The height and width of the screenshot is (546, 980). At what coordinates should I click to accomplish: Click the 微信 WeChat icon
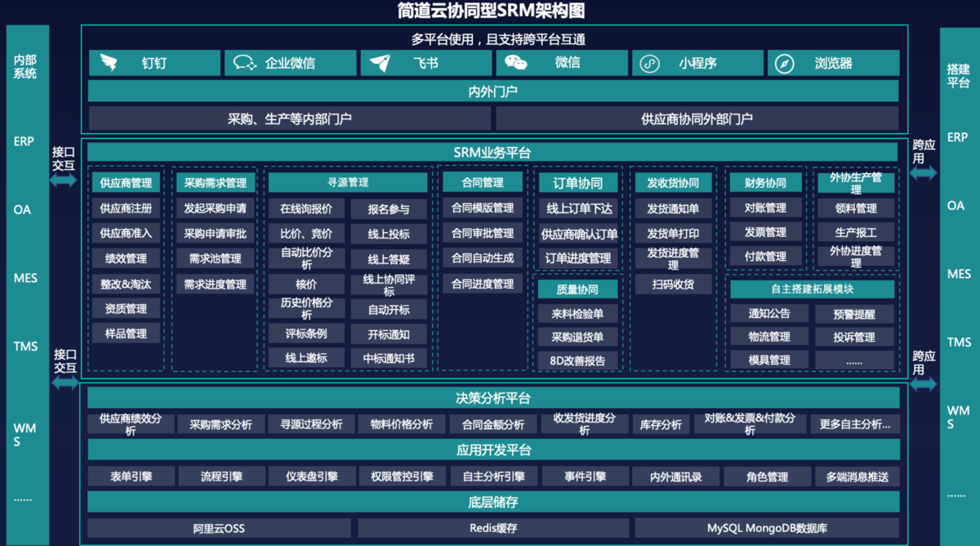click(515, 63)
